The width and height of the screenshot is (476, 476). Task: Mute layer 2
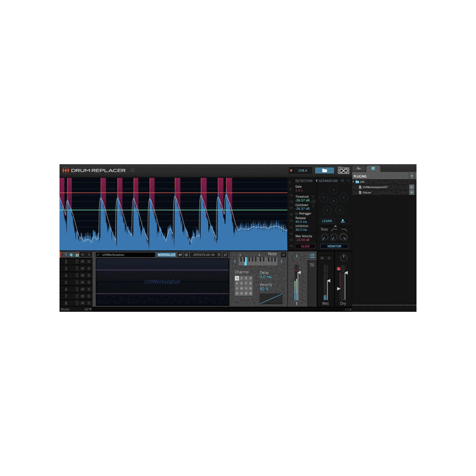(83, 261)
